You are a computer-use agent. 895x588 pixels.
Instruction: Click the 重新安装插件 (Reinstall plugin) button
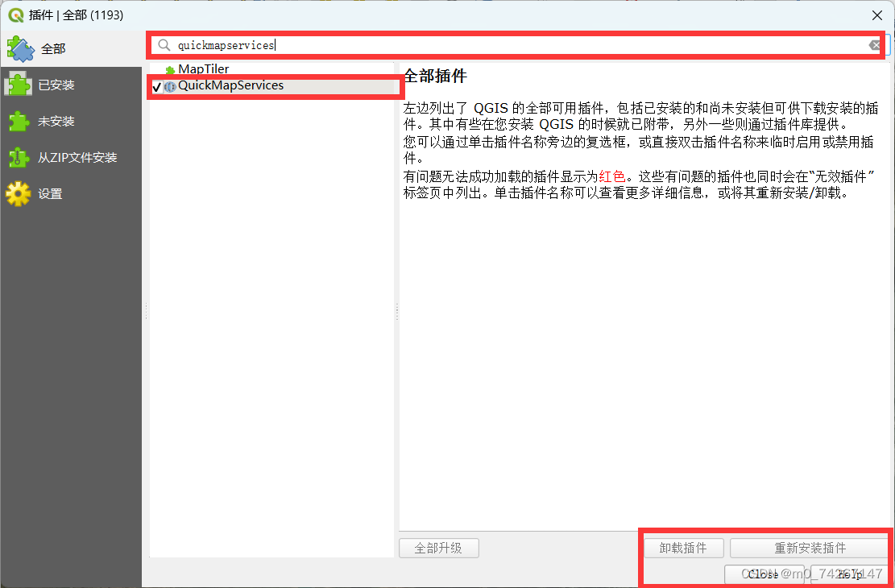(810, 548)
